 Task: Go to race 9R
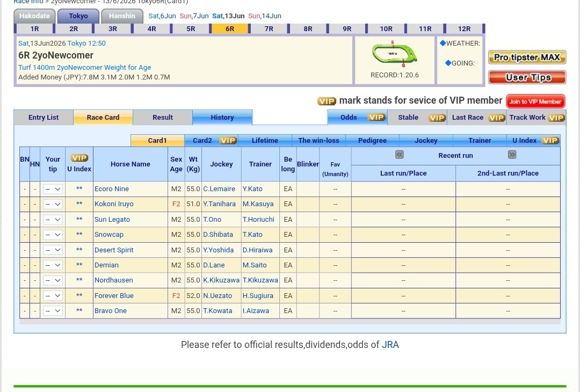(347, 29)
